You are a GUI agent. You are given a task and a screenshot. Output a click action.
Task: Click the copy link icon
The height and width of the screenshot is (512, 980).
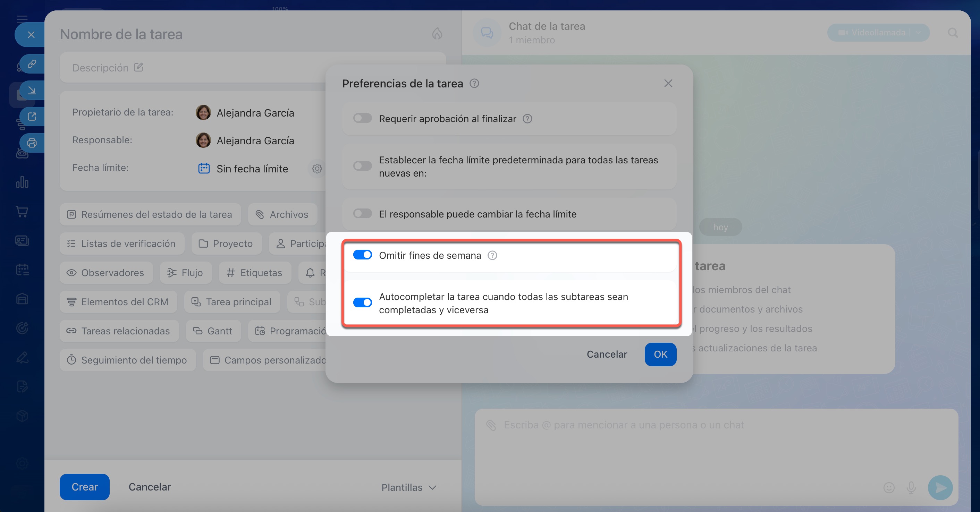click(32, 63)
